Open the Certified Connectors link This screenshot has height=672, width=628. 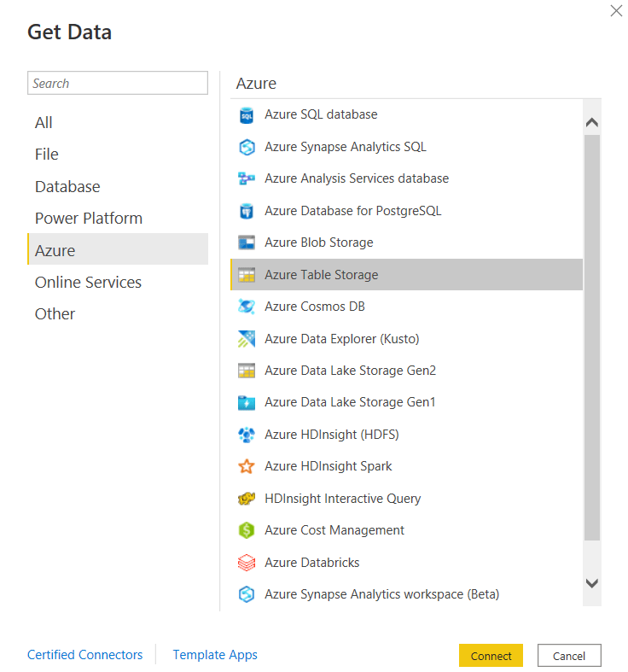coord(85,655)
